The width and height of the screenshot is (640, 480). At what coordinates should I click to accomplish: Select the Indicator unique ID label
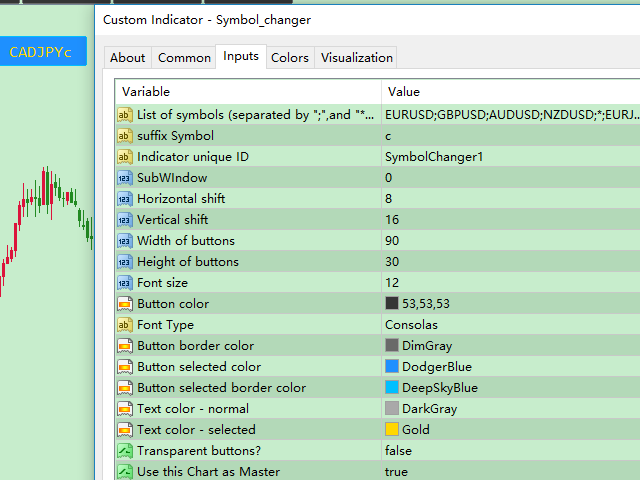(x=193, y=157)
